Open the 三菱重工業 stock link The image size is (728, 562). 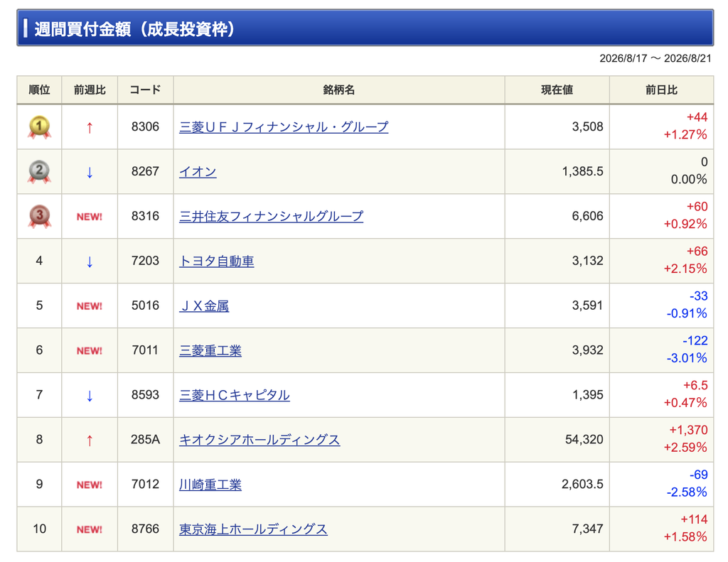(210, 350)
